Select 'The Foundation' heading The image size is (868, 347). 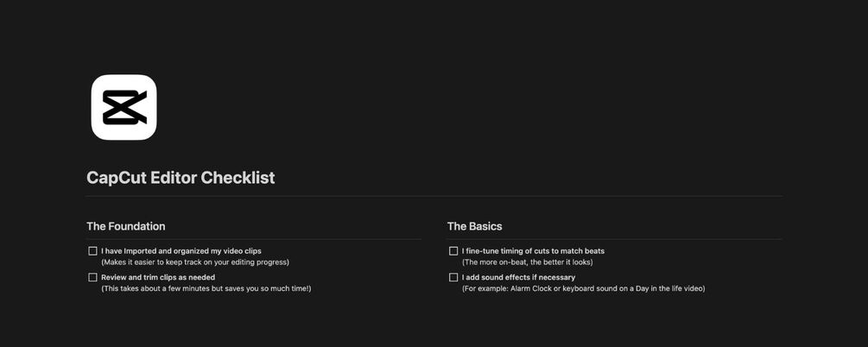click(126, 226)
